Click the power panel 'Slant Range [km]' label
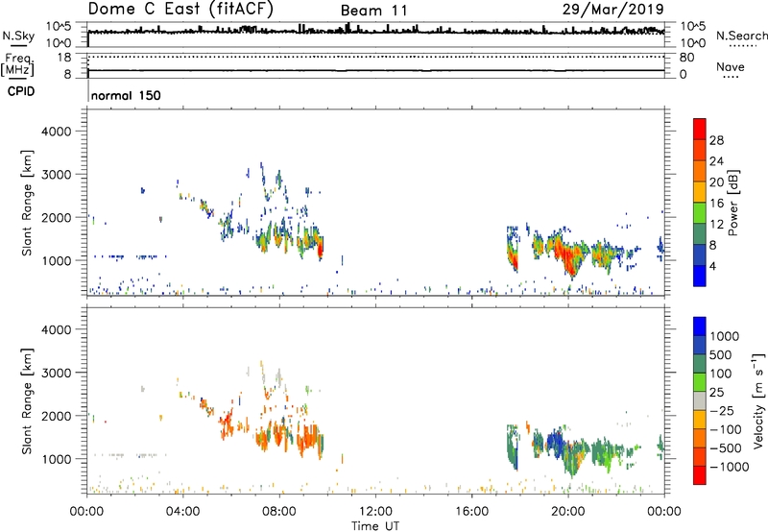The width and height of the screenshot is (768, 532). pyautogui.click(x=27, y=203)
